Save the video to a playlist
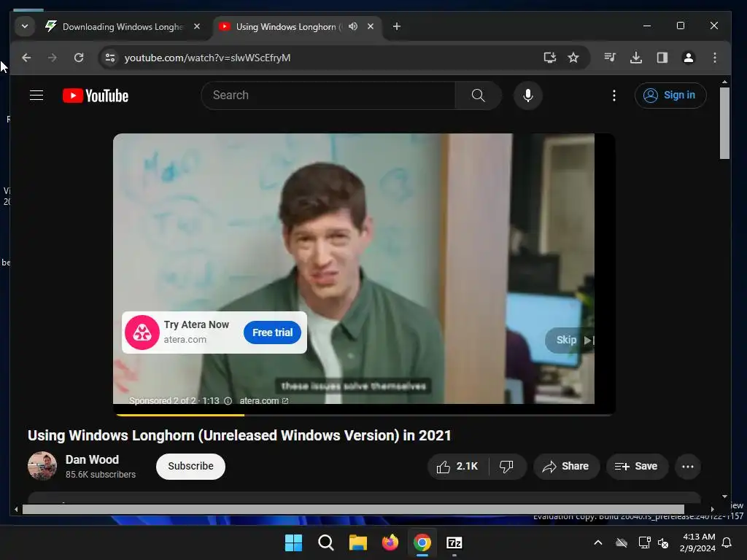The width and height of the screenshot is (747, 560). (x=637, y=467)
